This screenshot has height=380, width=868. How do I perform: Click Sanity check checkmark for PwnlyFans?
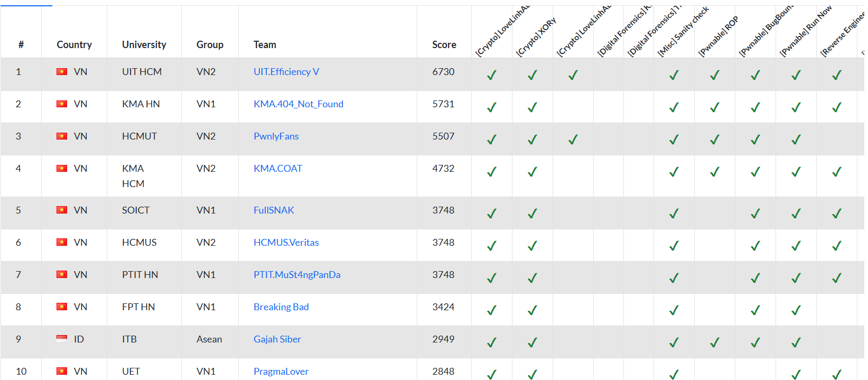[674, 140]
